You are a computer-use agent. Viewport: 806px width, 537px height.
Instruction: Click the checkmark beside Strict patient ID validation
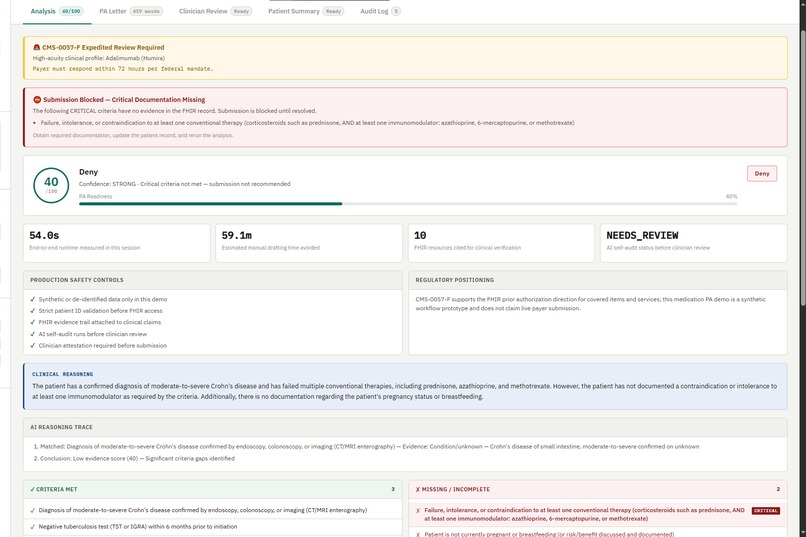33,311
